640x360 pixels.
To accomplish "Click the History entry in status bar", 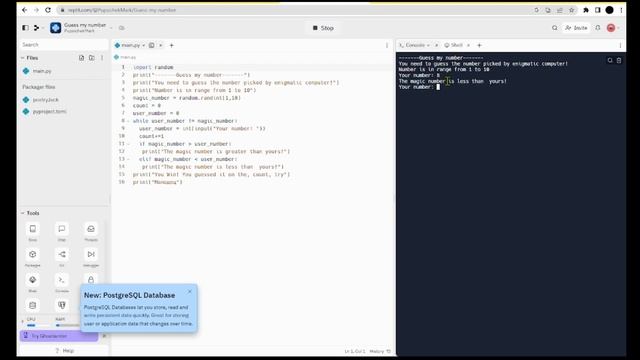I will click(x=380, y=351).
